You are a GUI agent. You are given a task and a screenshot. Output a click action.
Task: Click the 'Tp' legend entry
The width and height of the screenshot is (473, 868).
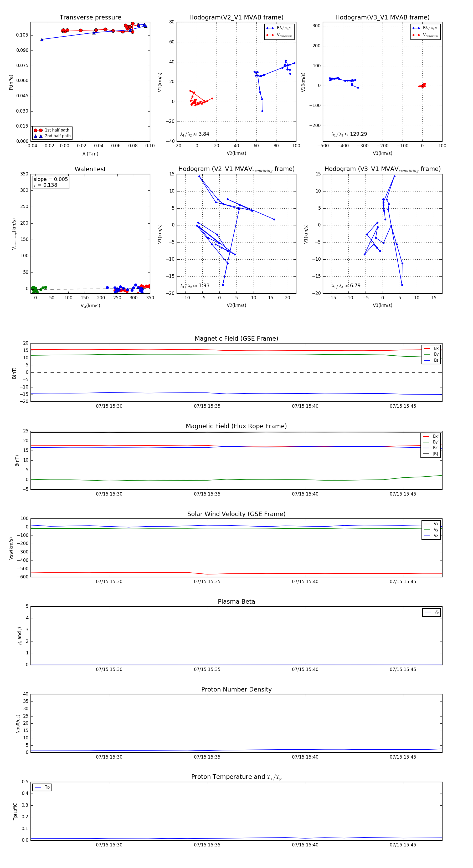(x=42, y=787)
